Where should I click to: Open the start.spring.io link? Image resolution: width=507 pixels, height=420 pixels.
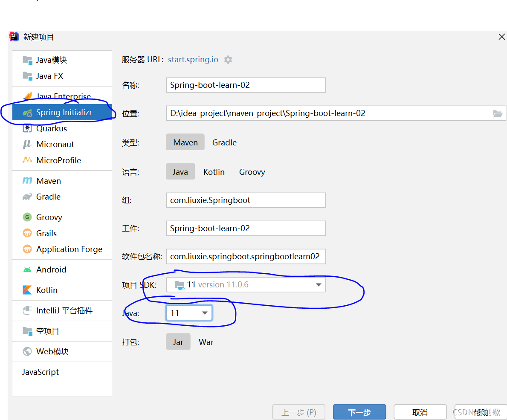pyautogui.click(x=193, y=60)
